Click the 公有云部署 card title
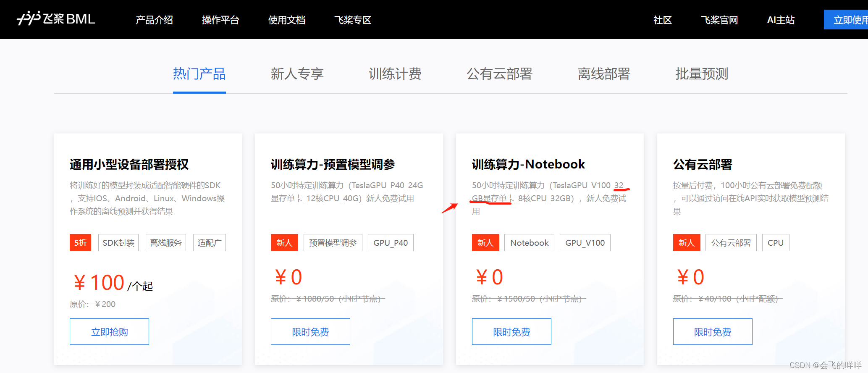 click(x=703, y=164)
